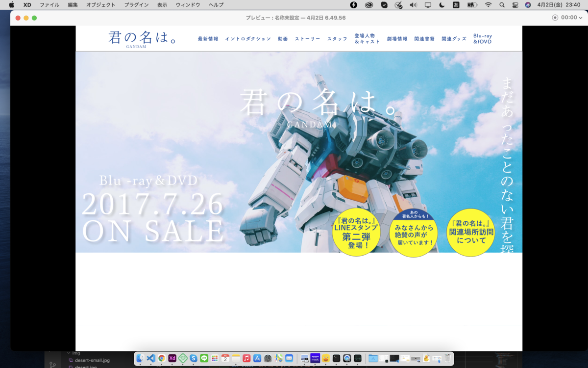
Task: Open Terminal from the Dock
Action: (336, 358)
